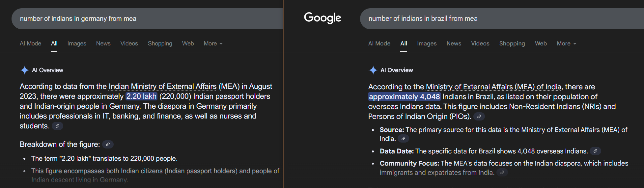Expand the More dropdown in Brazil search tabs
Screen dimensions: 644x188
coord(566,43)
